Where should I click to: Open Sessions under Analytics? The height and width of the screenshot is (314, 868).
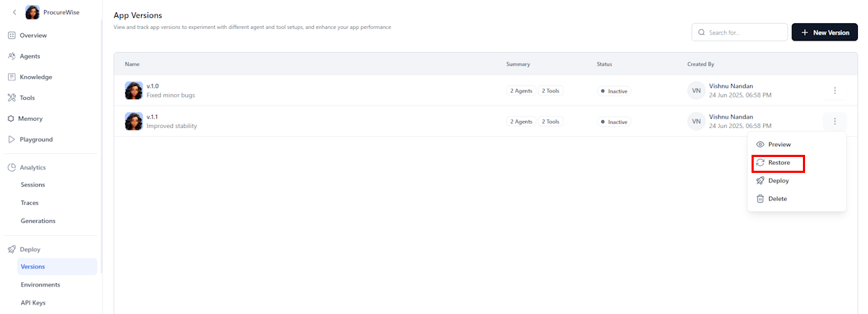33,185
